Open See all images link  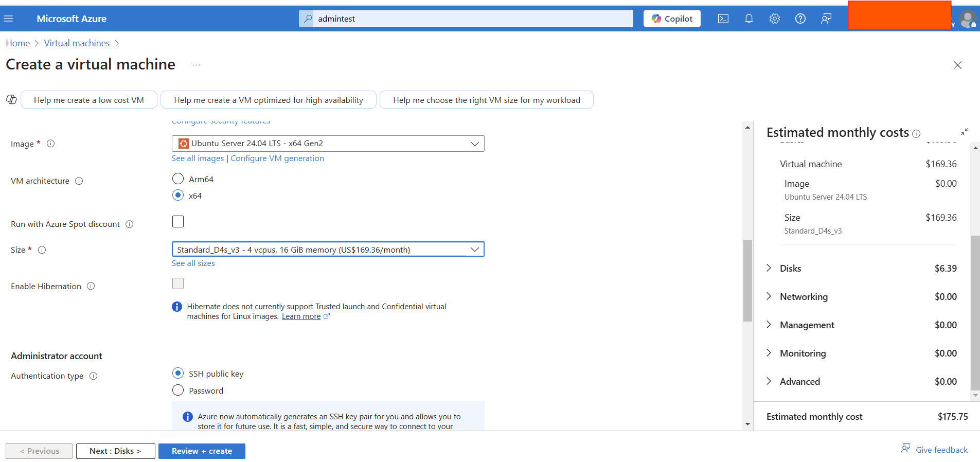click(x=198, y=158)
